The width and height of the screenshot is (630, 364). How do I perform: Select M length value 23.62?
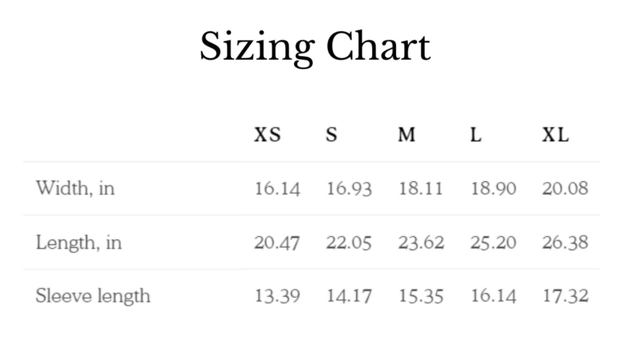click(x=421, y=243)
